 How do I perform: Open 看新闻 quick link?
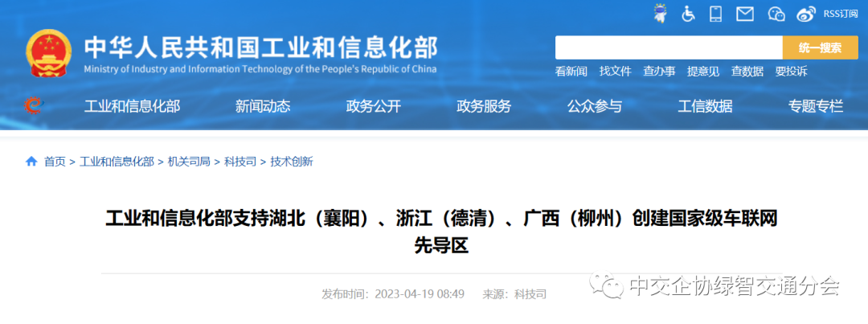(571, 71)
